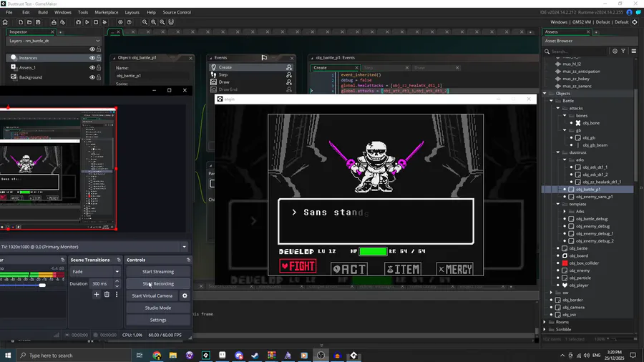Viewport: 644px width, 362px height.
Task: Open the Layers - rm_battle_dt dropdown
Action: point(54,41)
